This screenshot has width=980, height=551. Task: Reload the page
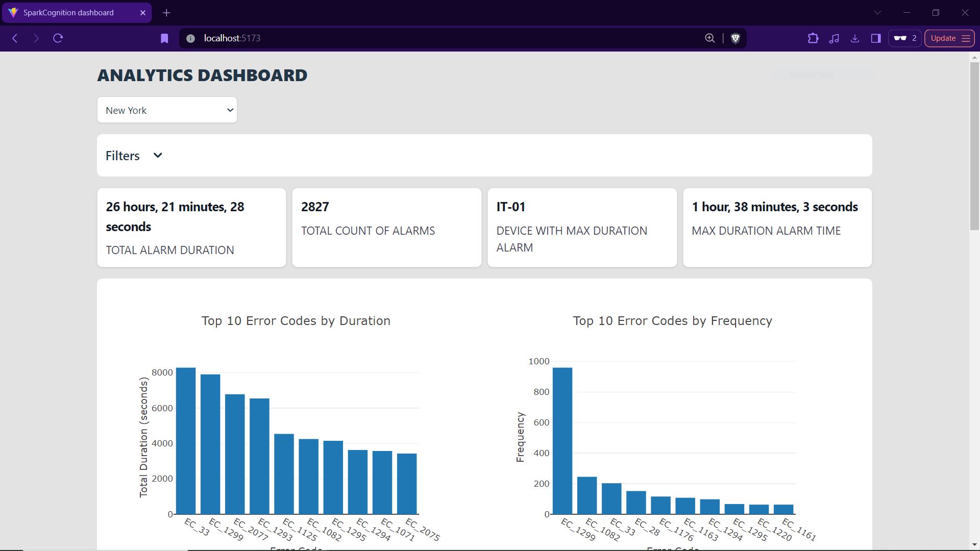pyautogui.click(x=58, y=38)
